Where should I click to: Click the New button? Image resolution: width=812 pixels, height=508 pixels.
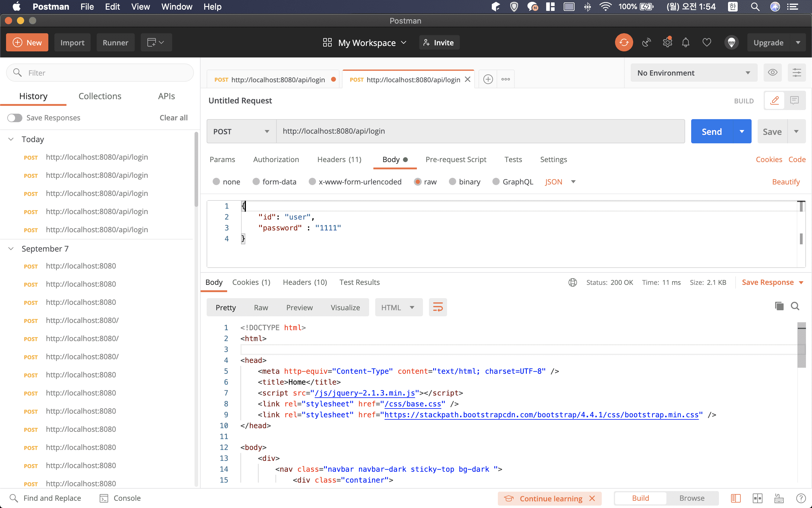click(x=27, y=42)
